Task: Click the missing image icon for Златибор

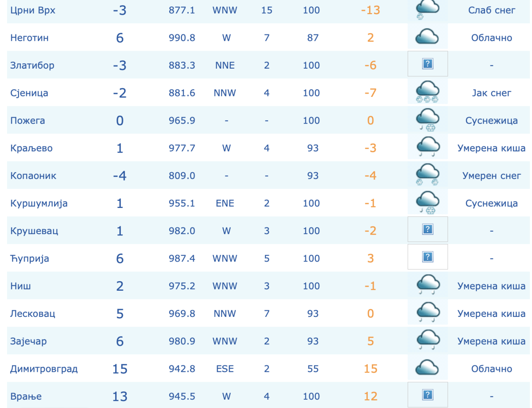Action: click(x=427, y=64)
